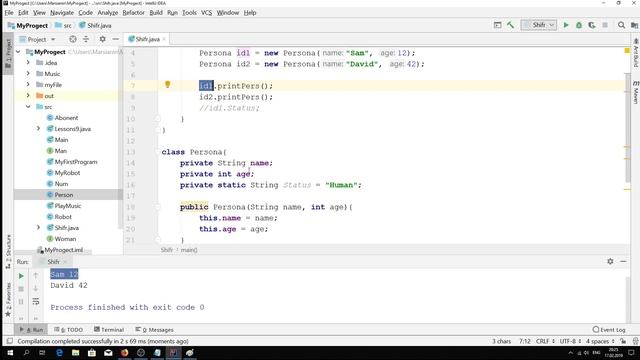Open File Explorer from the taskbar
This screenshot has height=360, width=640.
pos(76,353)
